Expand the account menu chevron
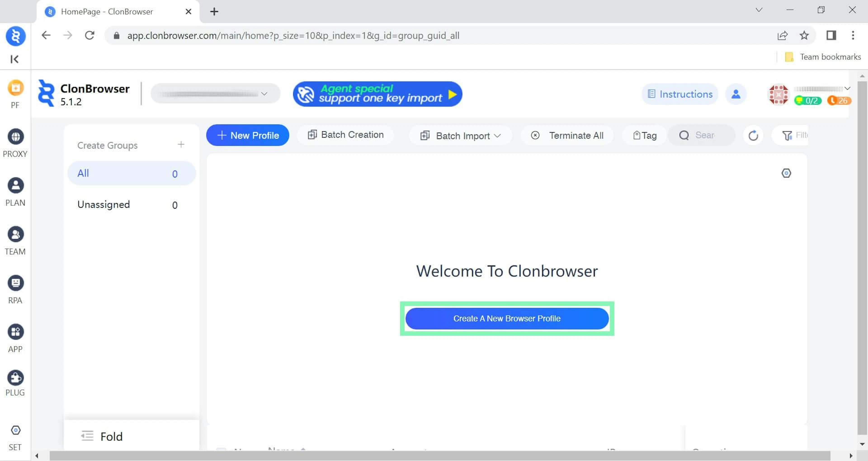Screen dimensions: 868x461 847,88
